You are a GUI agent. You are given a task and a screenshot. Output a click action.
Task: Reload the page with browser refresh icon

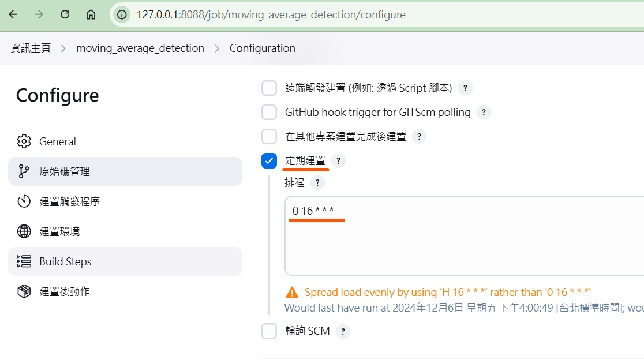[65, 14]
